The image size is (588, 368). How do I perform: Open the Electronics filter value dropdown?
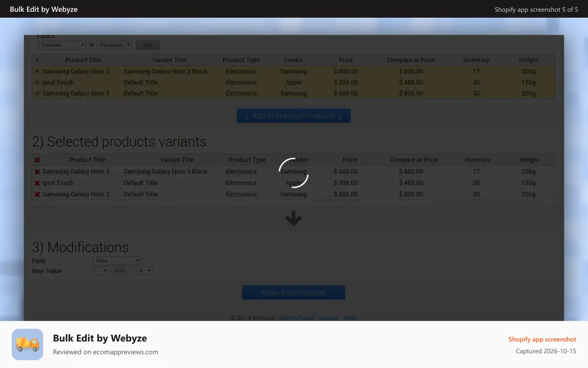click(114, 45)
